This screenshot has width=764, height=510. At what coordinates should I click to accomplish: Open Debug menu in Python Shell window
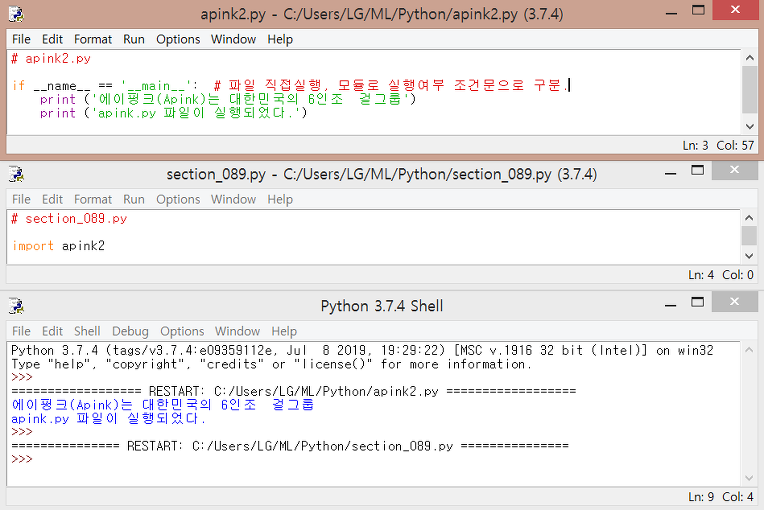[130, 331]
